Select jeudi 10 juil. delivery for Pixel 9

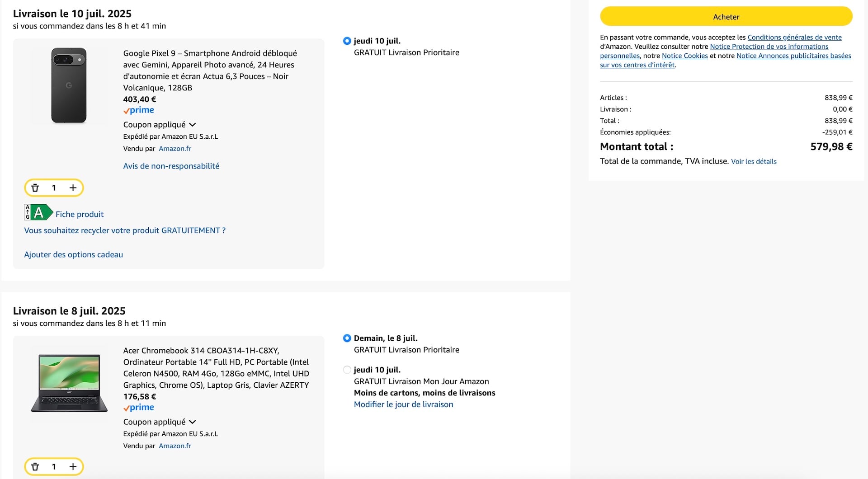(x=347, y=41)
